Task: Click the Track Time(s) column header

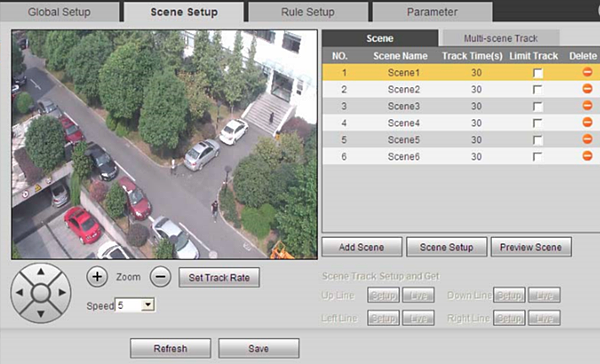Action: [x=472, y=56]
